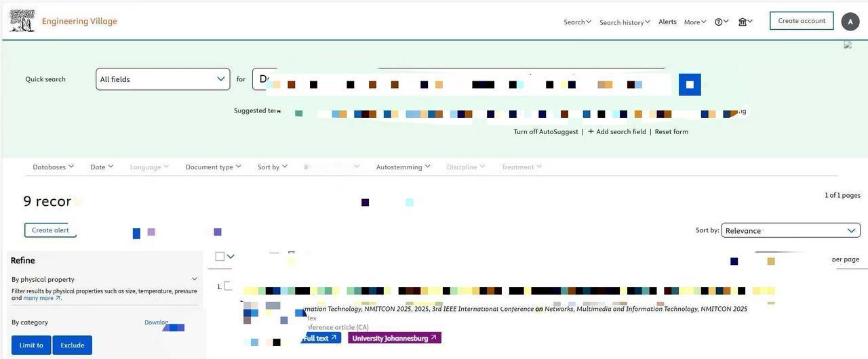Screen dimensions: 868x359
Task: Open the Alerts page
Action: [667, 22]
